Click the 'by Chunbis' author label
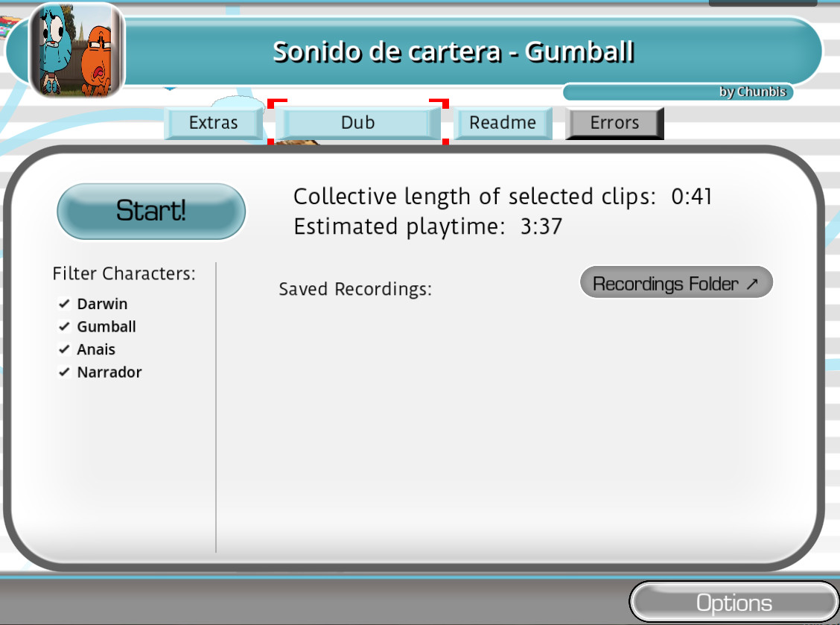The height and width of the screenshot is (625, 840). coord(752,92)
